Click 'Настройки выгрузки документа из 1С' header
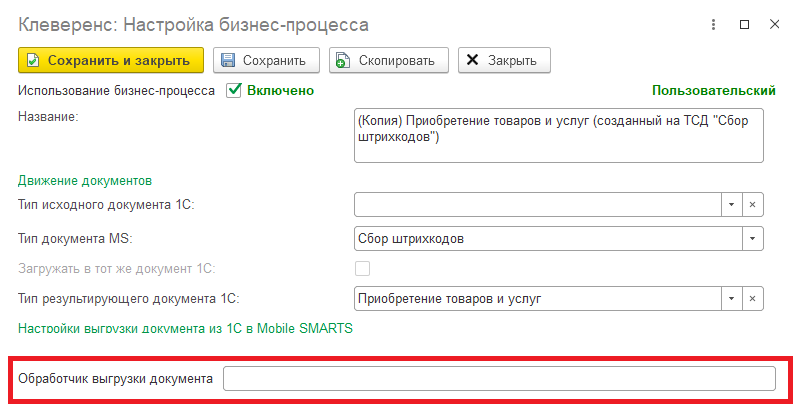This screenshot has width=802, height=411. coord(185,328)
